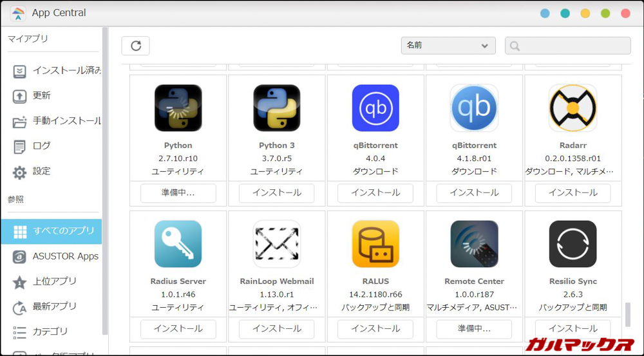The height and width of the screenshot is (356, 644).
Task: Click the app list vertical scrollbar
Action: (x=628, y=314)
